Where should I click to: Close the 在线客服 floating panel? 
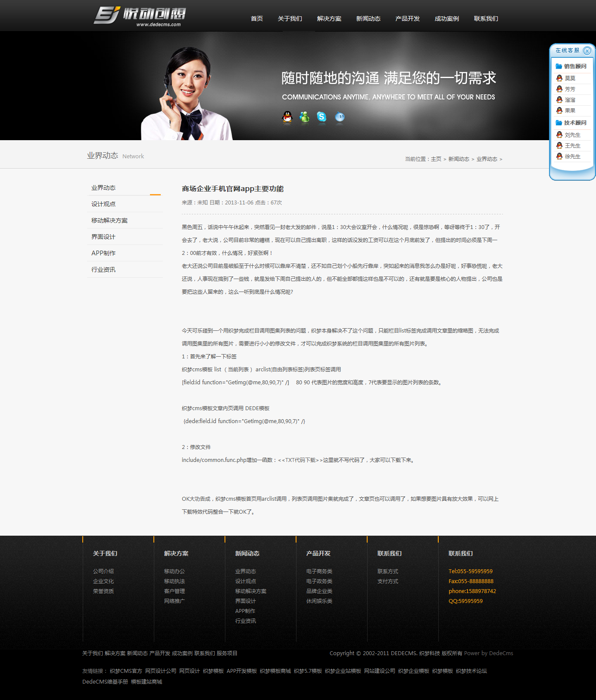(587, 51)
